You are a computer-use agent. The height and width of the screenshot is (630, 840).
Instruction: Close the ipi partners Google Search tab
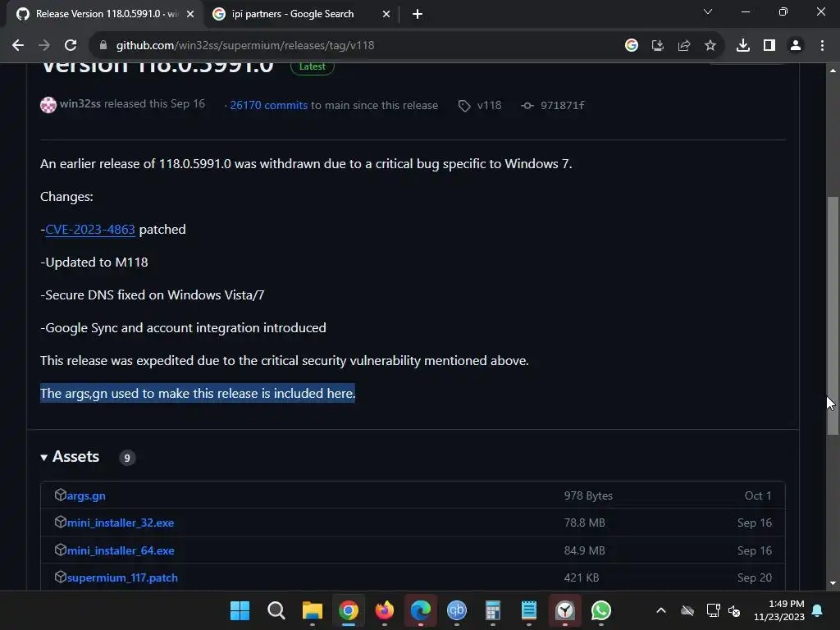pos(386,15)
